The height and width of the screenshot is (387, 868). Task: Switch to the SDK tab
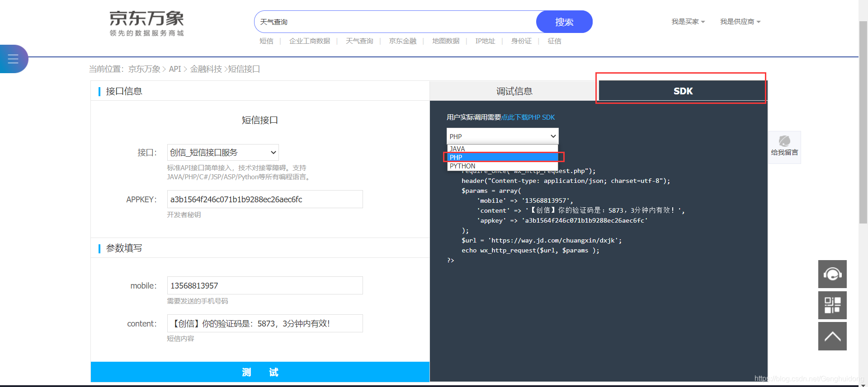[x=683, y=91]
